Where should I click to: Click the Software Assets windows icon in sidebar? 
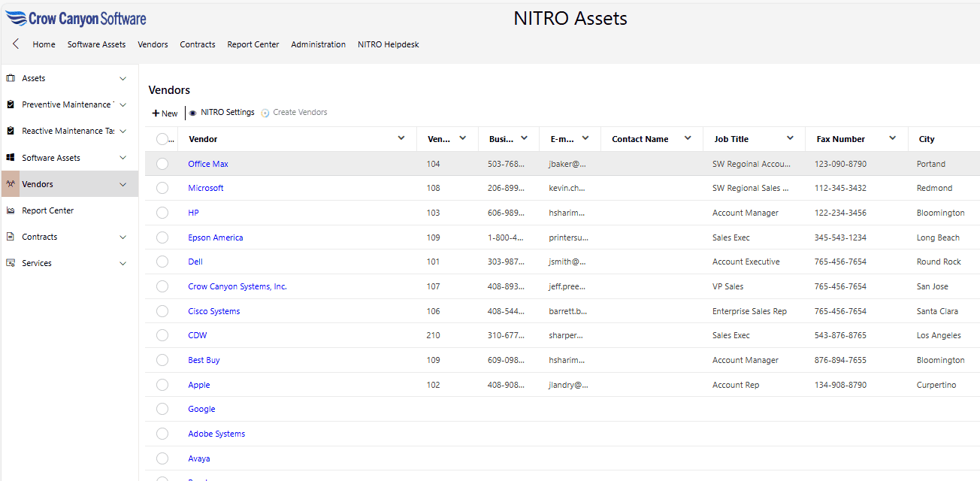point(11,158)
